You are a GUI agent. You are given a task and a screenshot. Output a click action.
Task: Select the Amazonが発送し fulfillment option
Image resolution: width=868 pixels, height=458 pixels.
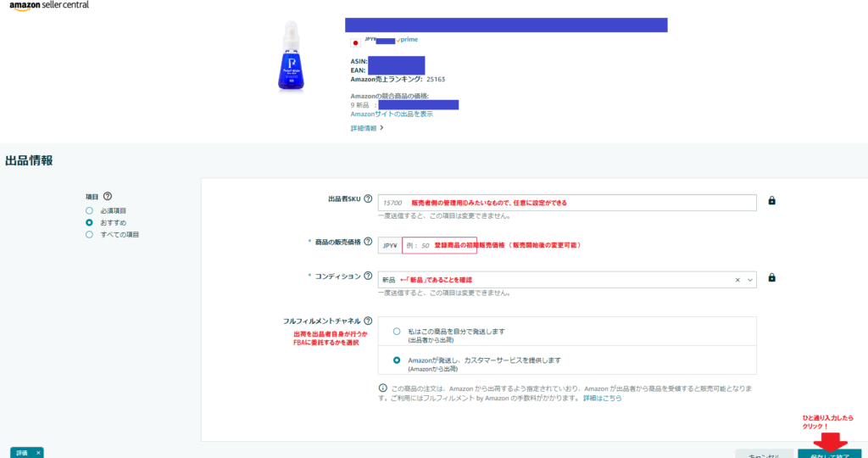click(397, 360)
